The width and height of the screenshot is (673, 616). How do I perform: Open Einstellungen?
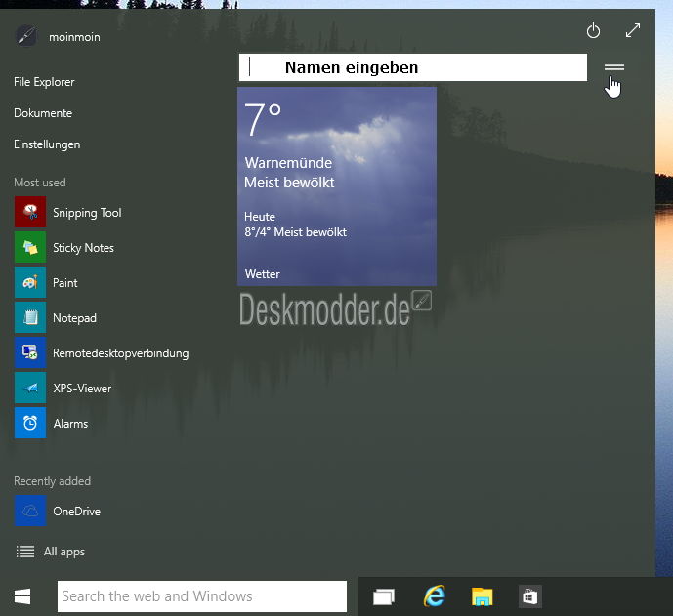pyautogui.click(x=47, y=144)
